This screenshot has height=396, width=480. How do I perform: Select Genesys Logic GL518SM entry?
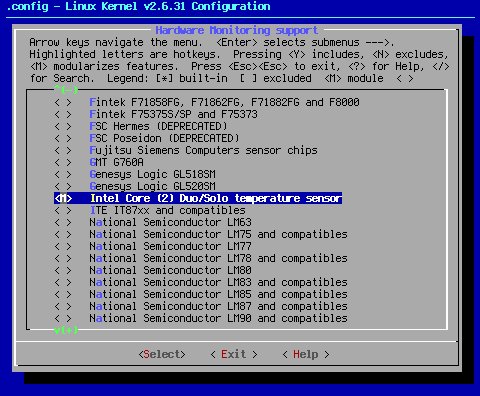pos(153,174)
